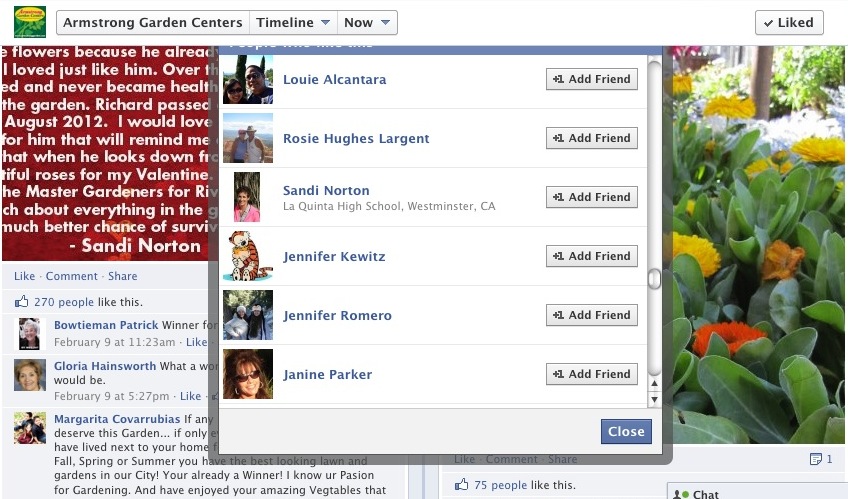Click Sandi Norton's profile photo
This screenshot has height=499, width=848.
point(247,197)
